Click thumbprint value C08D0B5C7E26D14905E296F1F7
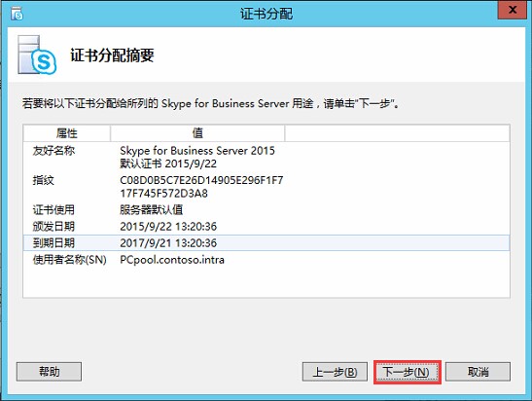532x401 pixels. click(201, 180)
